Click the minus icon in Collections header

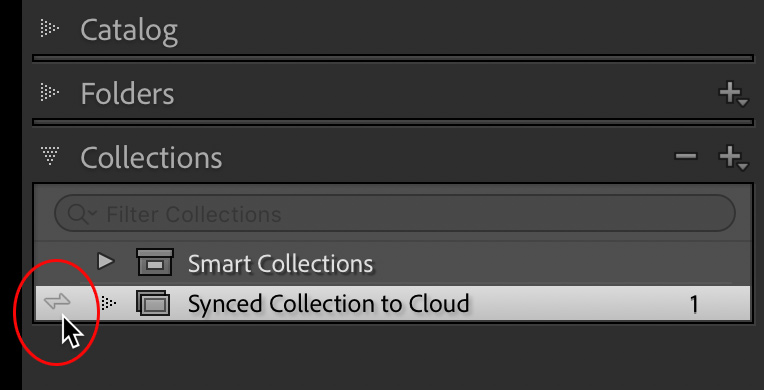686,156
